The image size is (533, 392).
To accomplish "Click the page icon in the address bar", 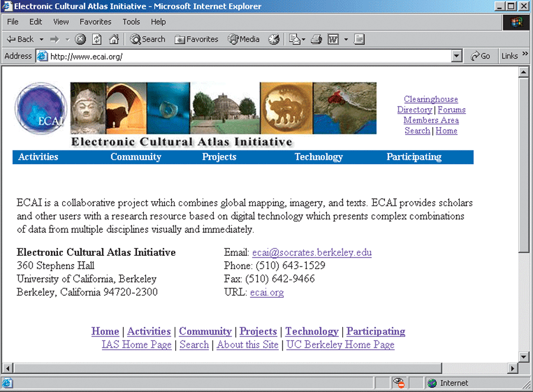I will pos(42,56).
